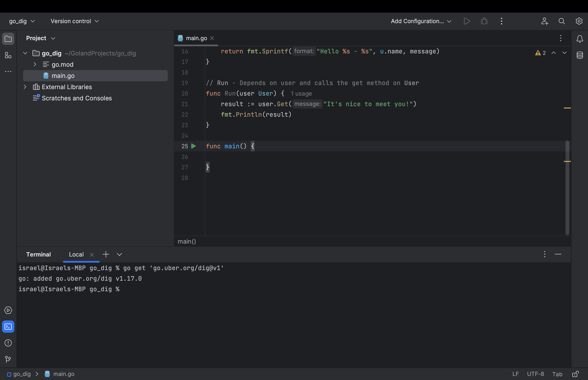588x380 pixels.
Task: Expand the go.mod node in the project tree
Action: click(35, 64)
